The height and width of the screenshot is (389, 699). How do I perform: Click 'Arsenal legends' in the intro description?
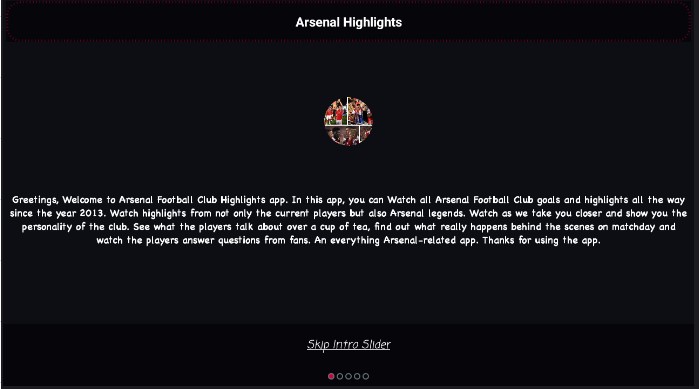pos(427,213)
